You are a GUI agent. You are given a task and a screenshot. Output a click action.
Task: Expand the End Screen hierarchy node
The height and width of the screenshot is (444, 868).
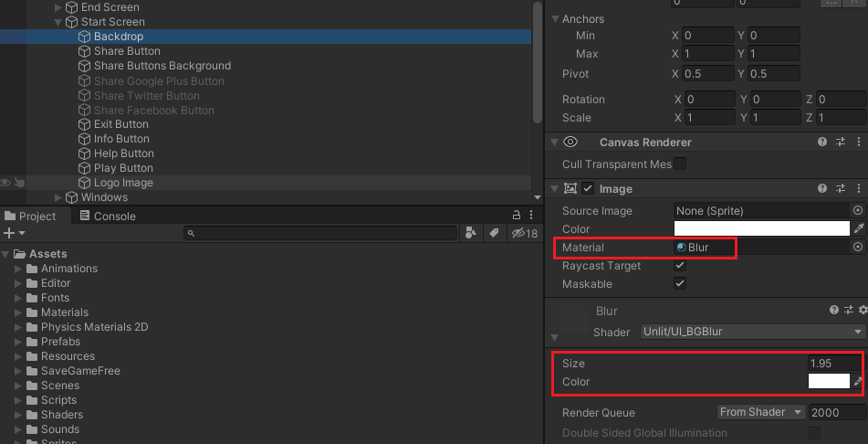point(58,7)
